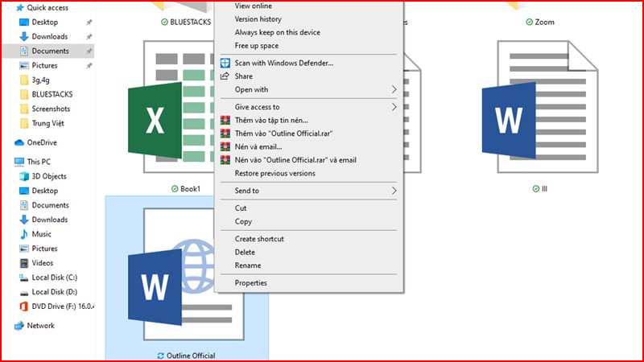Select the DVD Drive (F:) icon
Viewport: 644px width, 362px height.
click(23, 306)
